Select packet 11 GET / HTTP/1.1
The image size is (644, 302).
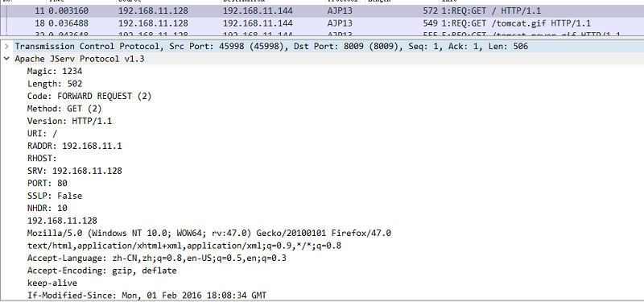pyautogui.click(x=322, y=11)
